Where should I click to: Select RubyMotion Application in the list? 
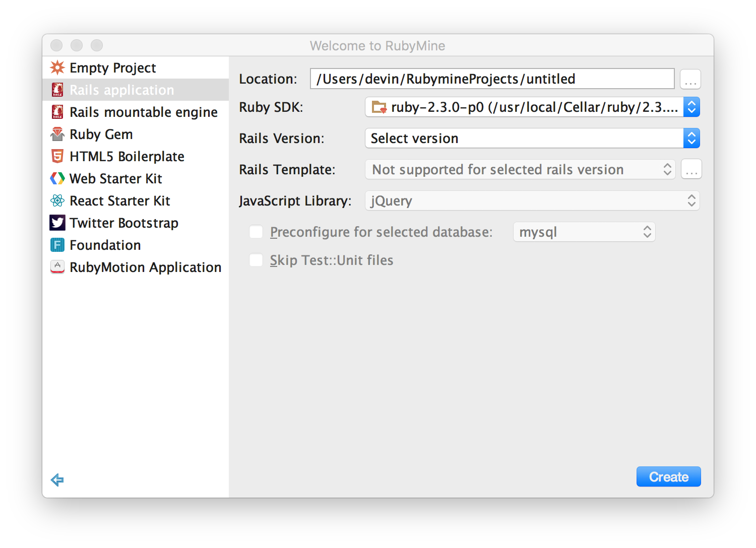coord(145,267)
